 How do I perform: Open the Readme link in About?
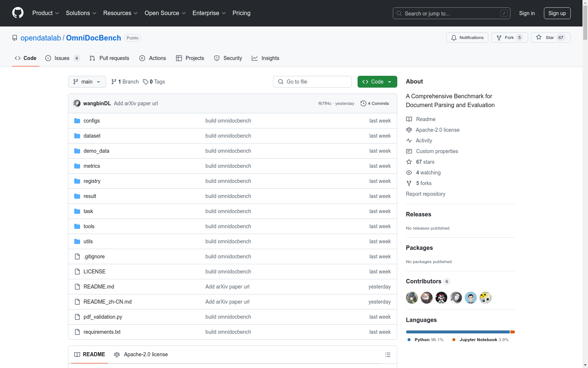[x=421, y=119]
